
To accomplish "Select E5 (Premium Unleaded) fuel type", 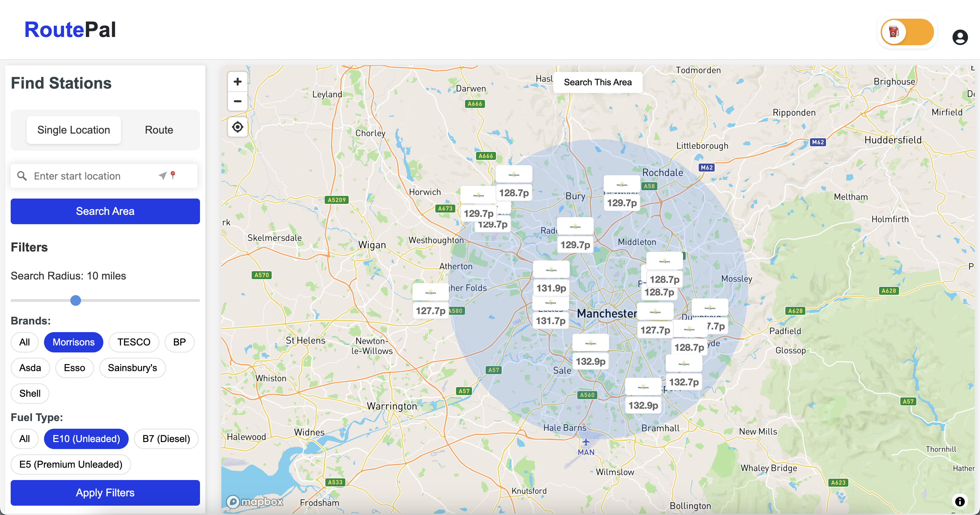I will (x=71, y=464).
